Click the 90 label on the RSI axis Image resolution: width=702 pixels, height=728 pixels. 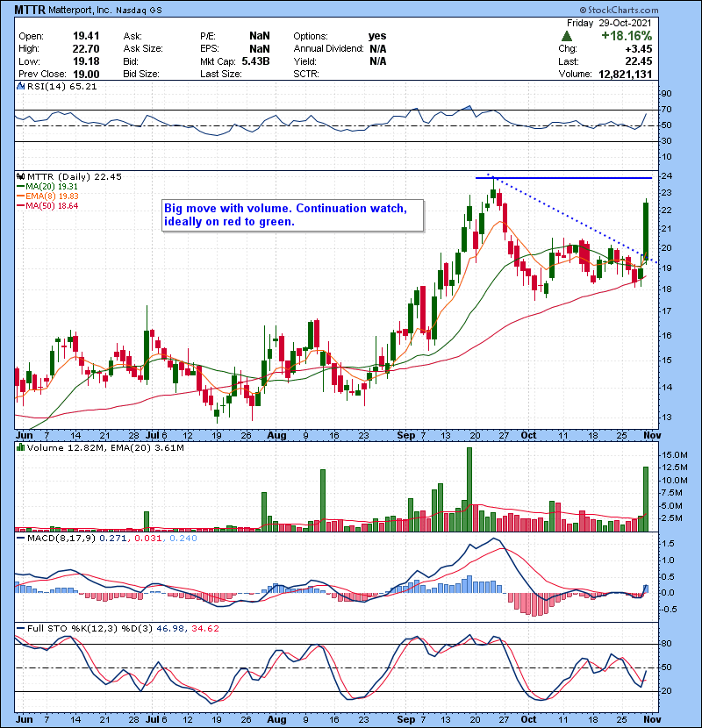point(666,94)
